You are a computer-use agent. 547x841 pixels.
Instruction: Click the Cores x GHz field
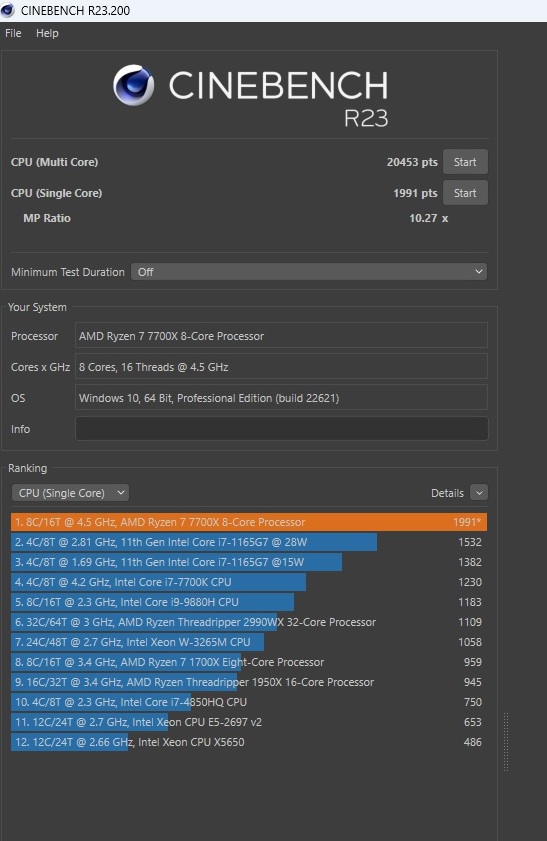coord(282,367)
